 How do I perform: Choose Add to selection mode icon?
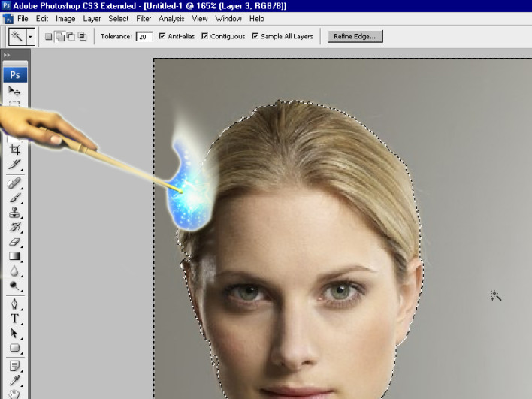[60, 36]
